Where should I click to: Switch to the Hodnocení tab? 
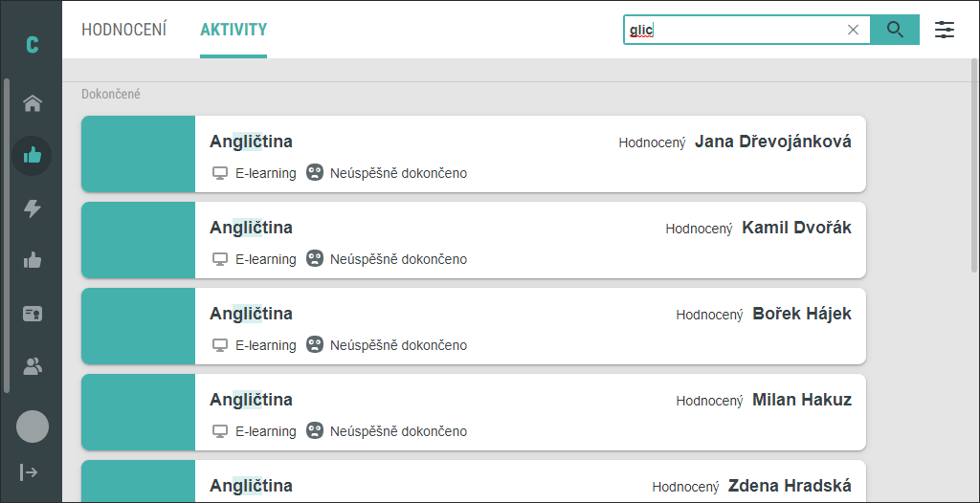tap(123, 30)
